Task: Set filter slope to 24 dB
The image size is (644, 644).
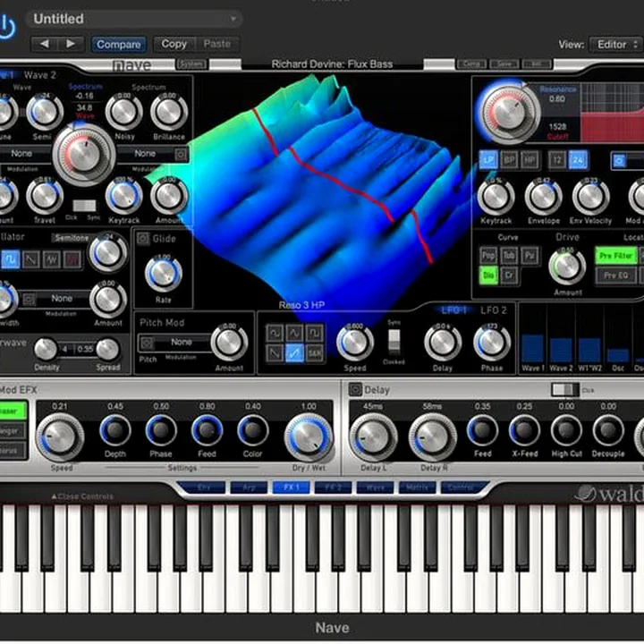Action: pyautogui.click(x=578, y=160)
